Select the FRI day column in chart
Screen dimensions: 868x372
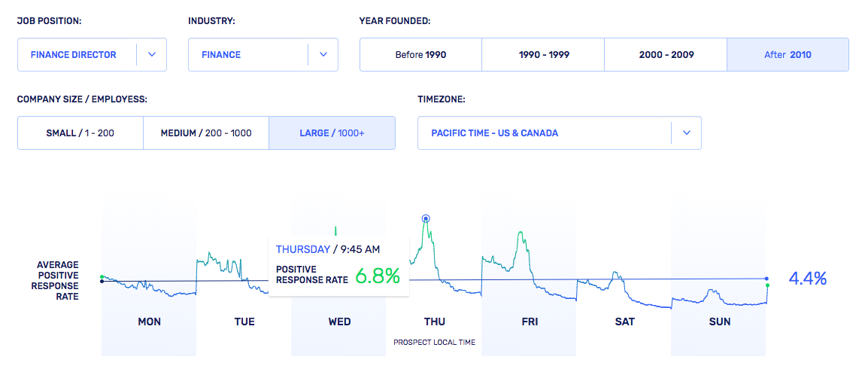[x=530, y=322]
